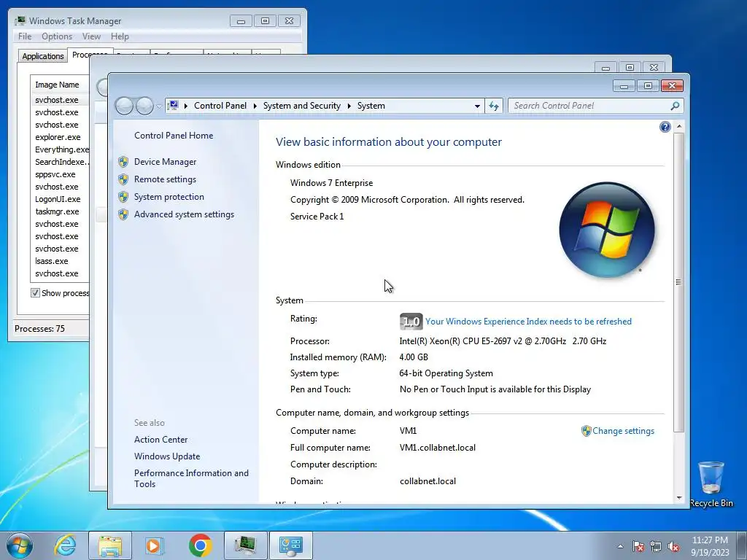This screenshot has height=560, width=747.
Task: Open File menu in Task Manager
Action: point(25,36)
